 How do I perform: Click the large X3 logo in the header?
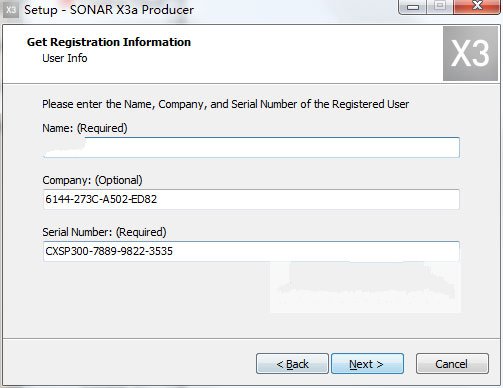click(x=470, y=54)
